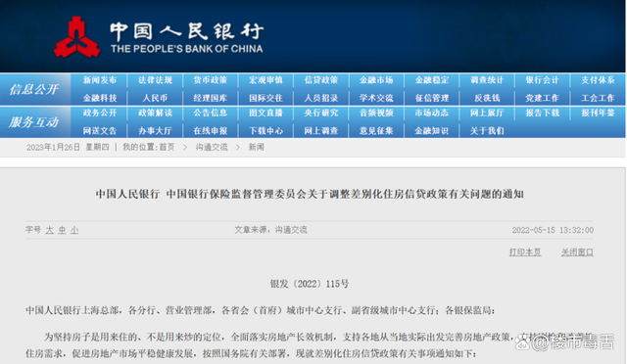Viewport: 627px width, 364px height.
Task: Click the 打印本页 link
Action: (x=525, y=252)
